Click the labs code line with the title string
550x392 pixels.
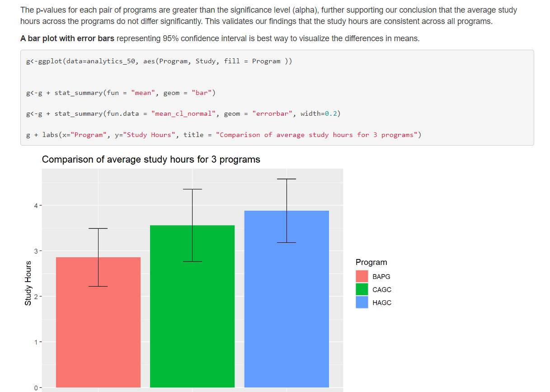(x=224, y=135)
